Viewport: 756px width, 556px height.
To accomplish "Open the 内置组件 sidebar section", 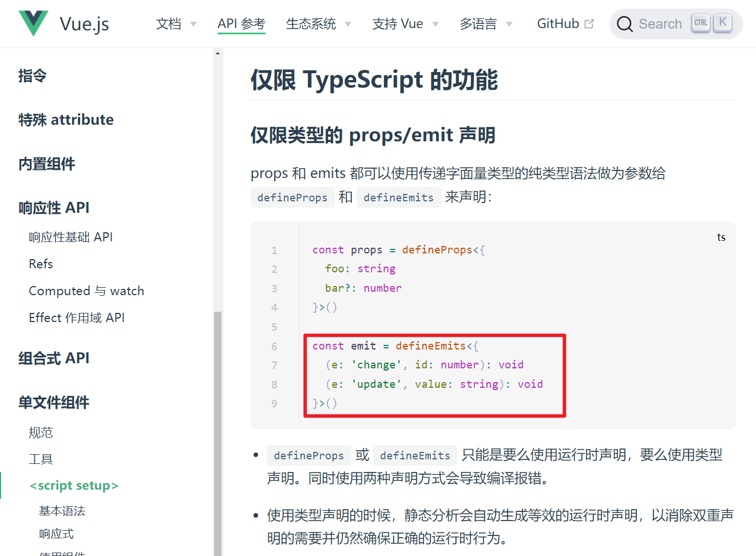I will (x=47, y=164).
